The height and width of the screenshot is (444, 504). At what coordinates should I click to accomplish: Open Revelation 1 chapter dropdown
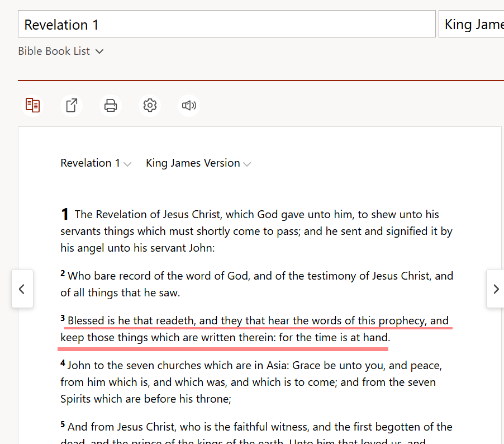click(x=96, y=163)
